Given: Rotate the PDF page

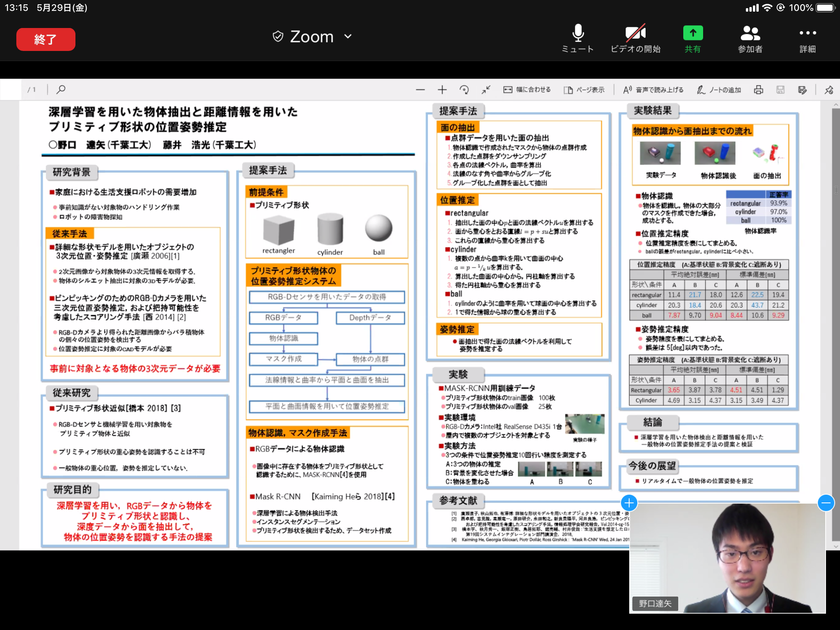Looking at the screenshot, I should coord(464,90).
